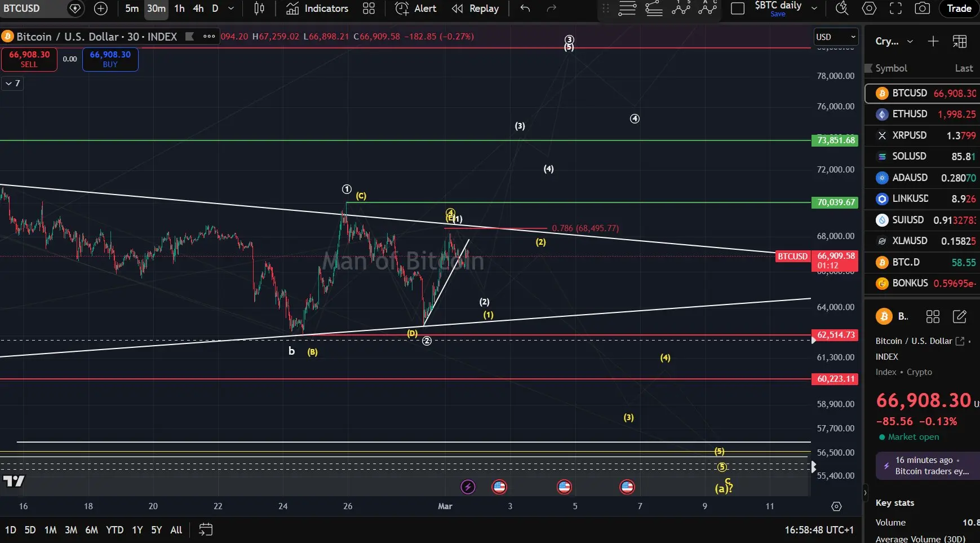Select the 30m timeframe
This screenshot has height=543, width=980.
(156, 8)
